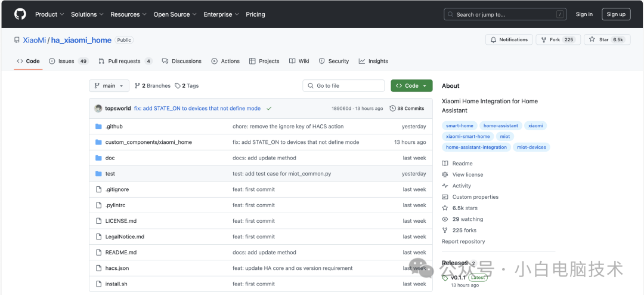Open the Actions tab

coord(225,61)
